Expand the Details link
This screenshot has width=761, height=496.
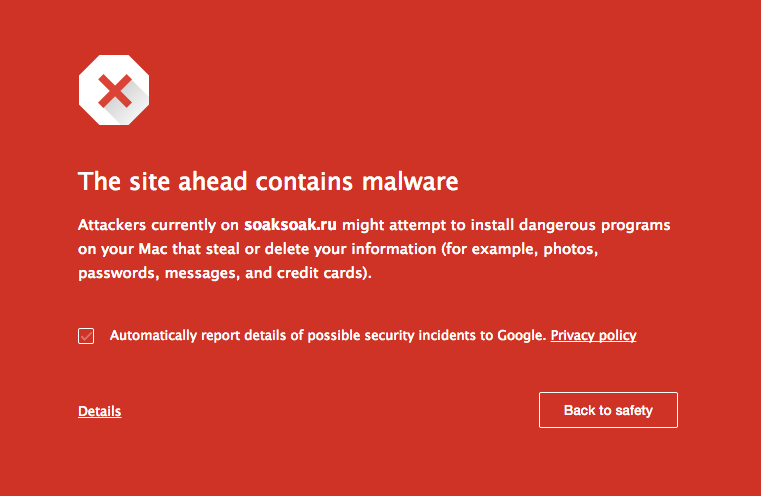(100, 411)
